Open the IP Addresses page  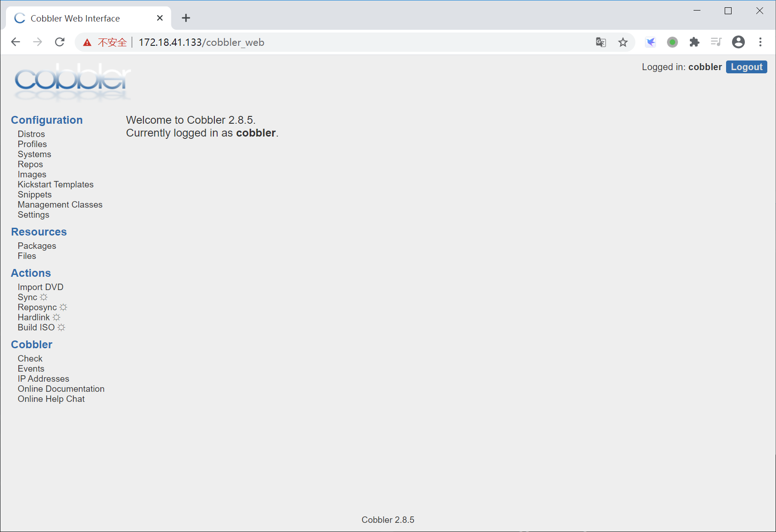[x=44, y=379]
